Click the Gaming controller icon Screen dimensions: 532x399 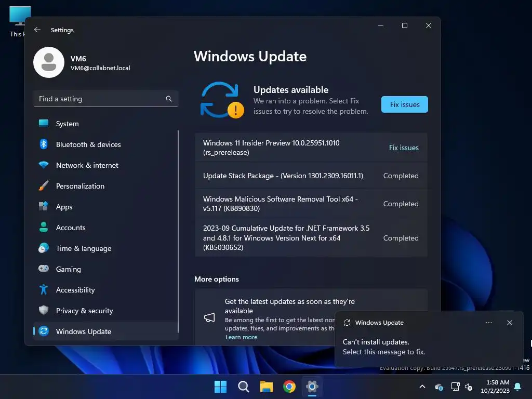coord(44,269)
